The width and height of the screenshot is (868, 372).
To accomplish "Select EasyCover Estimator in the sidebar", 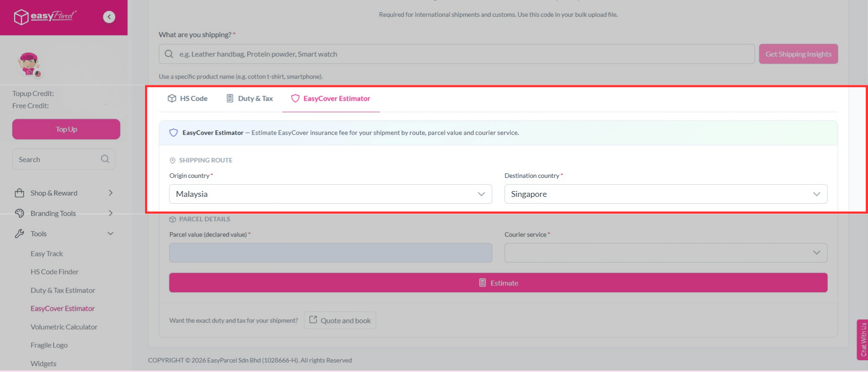I will click(x=63, y=308).
